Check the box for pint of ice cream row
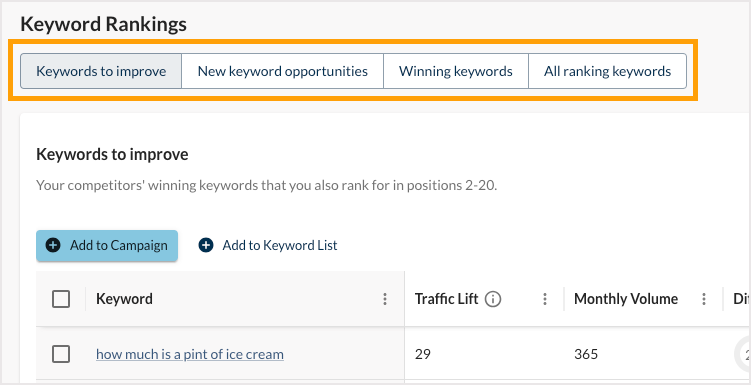The image size is (751, 385). (61, 354)
